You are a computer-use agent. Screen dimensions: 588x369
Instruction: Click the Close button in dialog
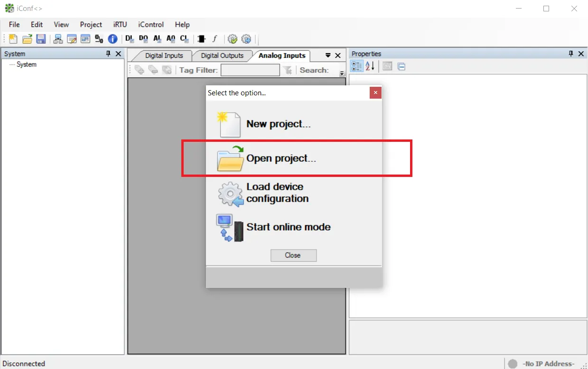pos(293,255)
